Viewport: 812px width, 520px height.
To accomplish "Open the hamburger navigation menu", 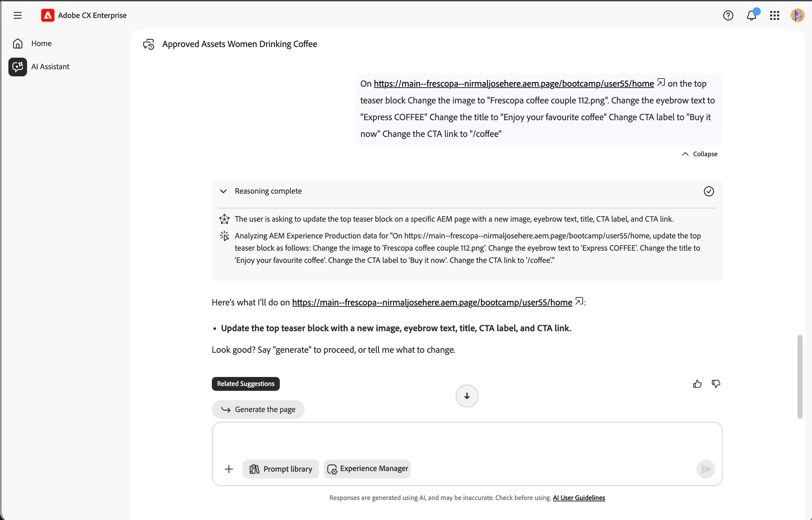I will tap(17, 15).
